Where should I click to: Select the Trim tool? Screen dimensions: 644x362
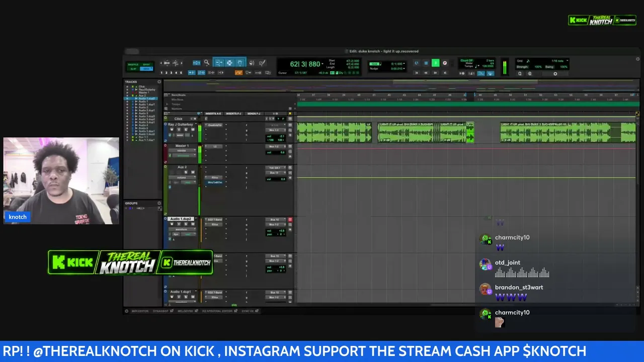coord(219,63)
